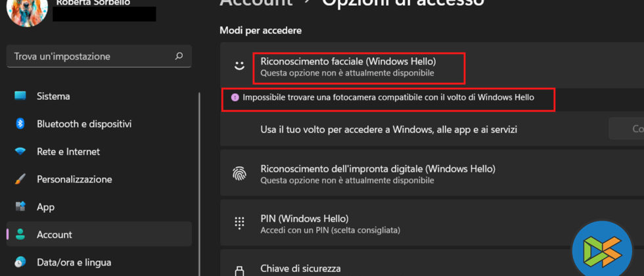Click inside Trova un'impostazione search field
Viewport: 644px width, 276px height.
[x=92, y=57]
